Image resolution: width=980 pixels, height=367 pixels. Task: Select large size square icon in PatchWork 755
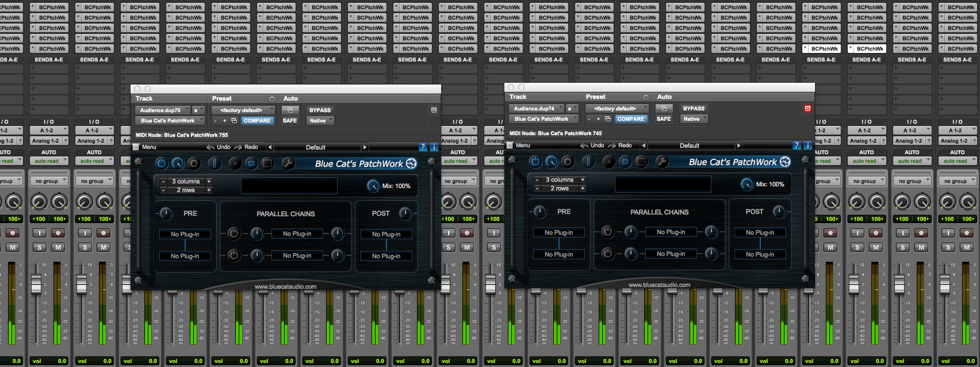[x=267, y=163]
